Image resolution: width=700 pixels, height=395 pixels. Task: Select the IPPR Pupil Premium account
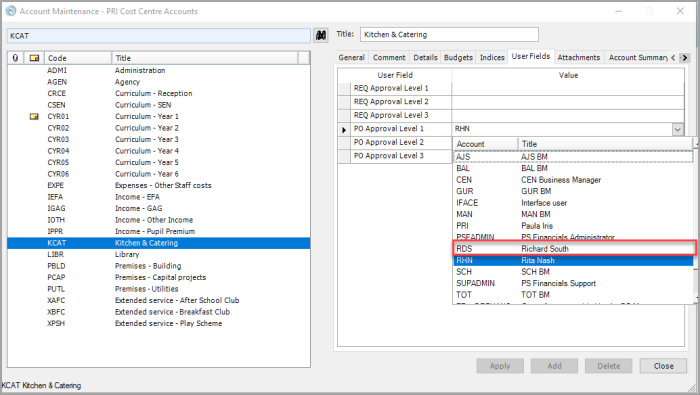158,232
